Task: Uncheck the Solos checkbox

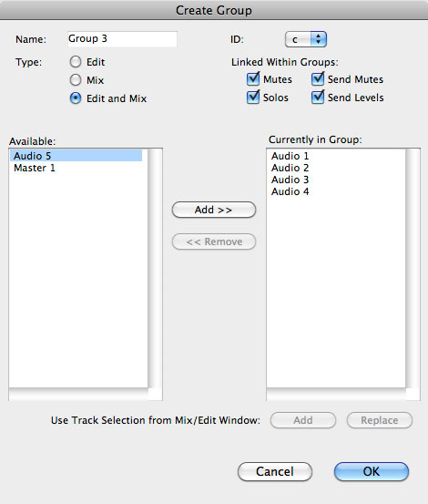Action: [x=253, y=98]
